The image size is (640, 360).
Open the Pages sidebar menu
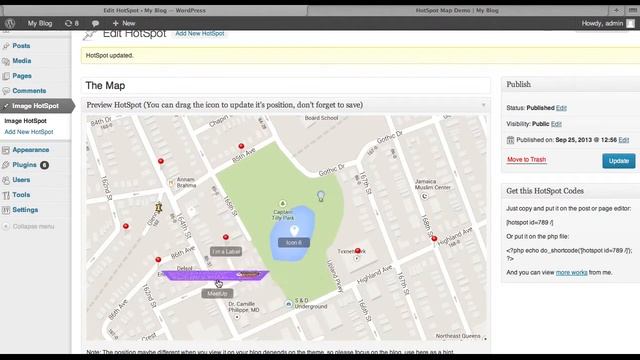pos(22,76)
